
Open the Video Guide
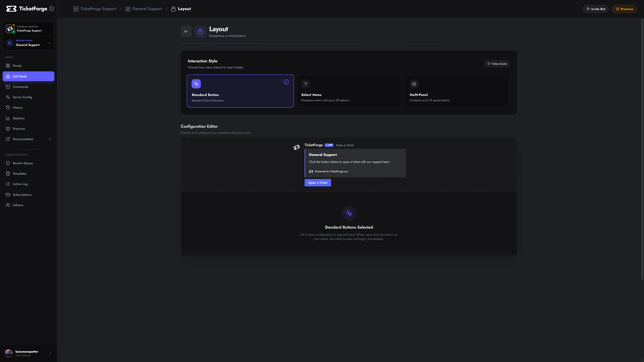[497, 64]
